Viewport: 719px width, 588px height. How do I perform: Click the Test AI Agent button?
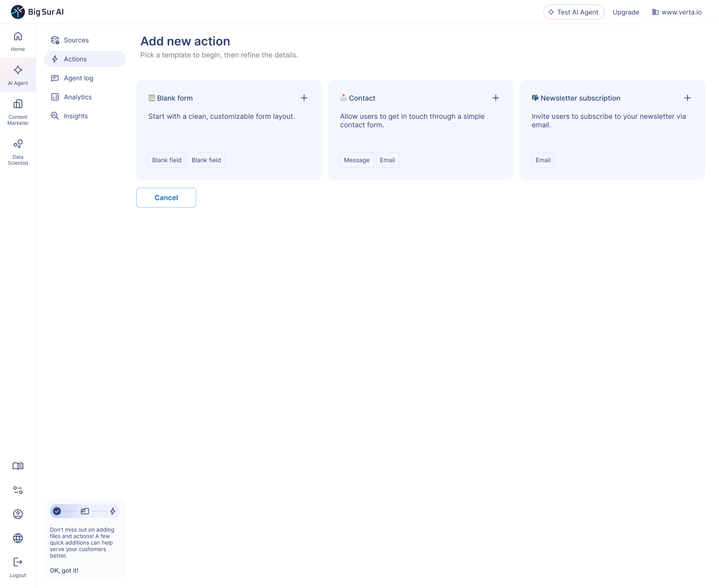coord(574,12)
